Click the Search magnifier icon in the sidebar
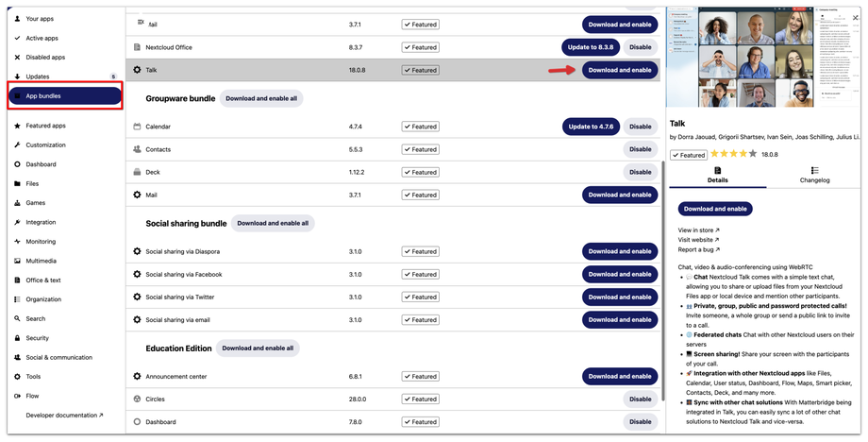Image resolution: width=868 pixels, height=442 pixels. coord(17,319)
